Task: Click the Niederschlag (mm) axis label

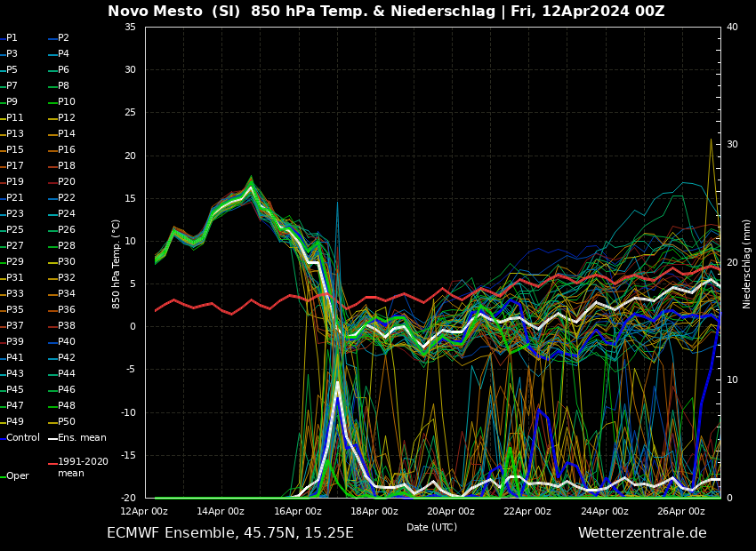Action: (747, 263)
